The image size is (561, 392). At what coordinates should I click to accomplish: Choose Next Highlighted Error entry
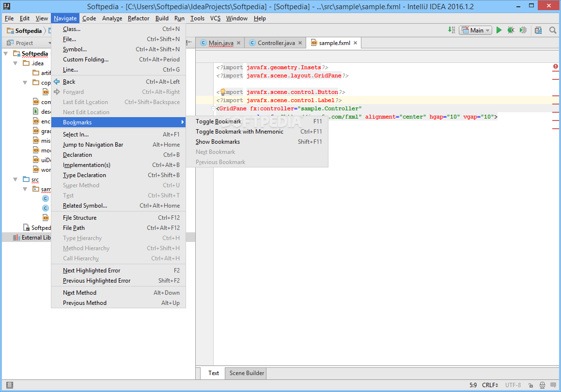click(x=119, y=271)
